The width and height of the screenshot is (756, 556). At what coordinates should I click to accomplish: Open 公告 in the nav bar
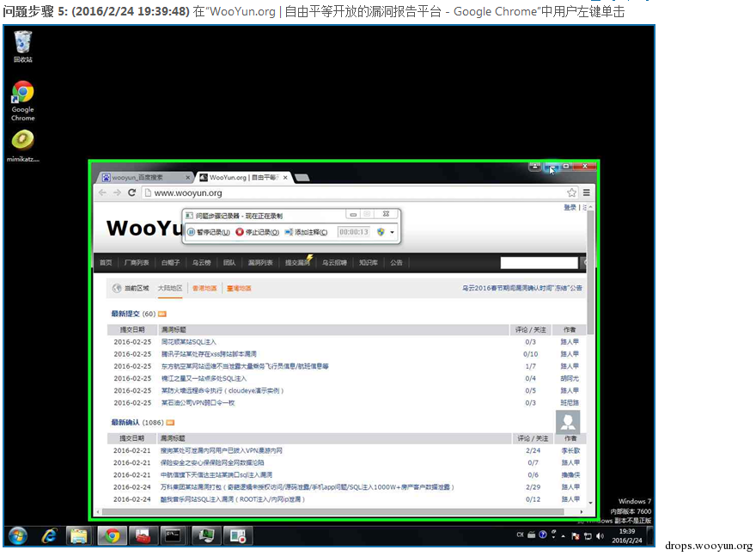tap(396, 263)
